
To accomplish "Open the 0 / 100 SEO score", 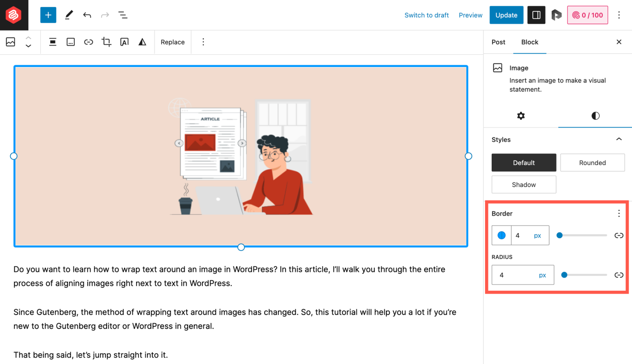I will [588, 15].
